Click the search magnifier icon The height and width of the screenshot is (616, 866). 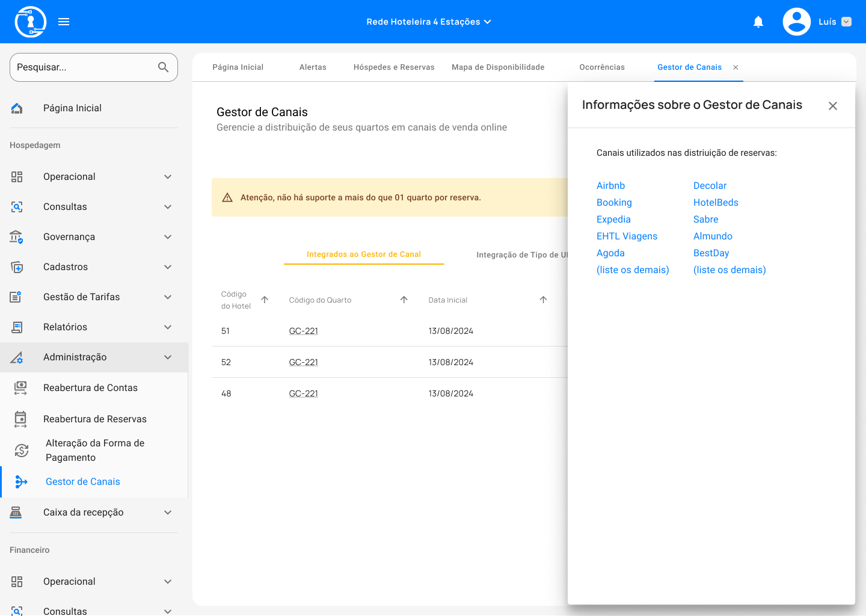click(x=163, y=67)
